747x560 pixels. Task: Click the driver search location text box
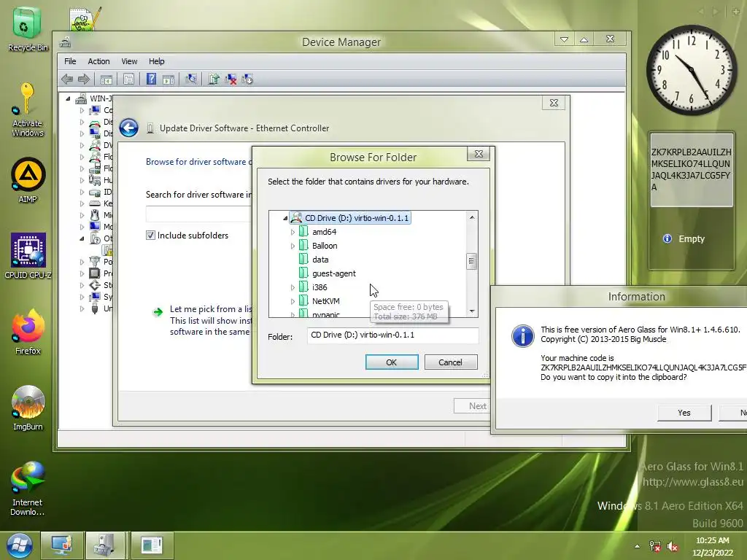pyautogui.click(x=198, y=214)
